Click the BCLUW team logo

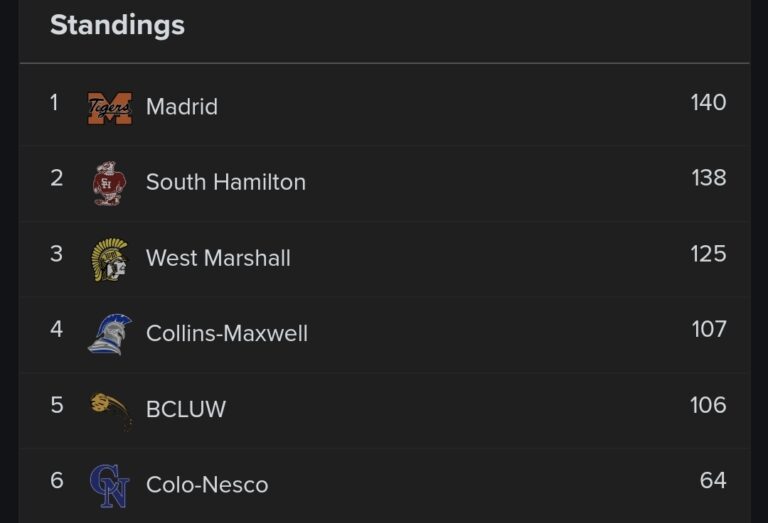pos(110,409)
